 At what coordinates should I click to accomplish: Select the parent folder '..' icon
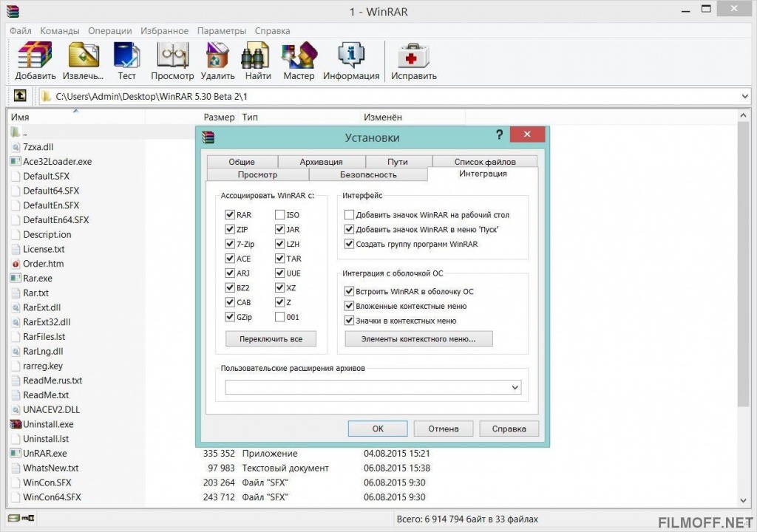coord(16,132)
